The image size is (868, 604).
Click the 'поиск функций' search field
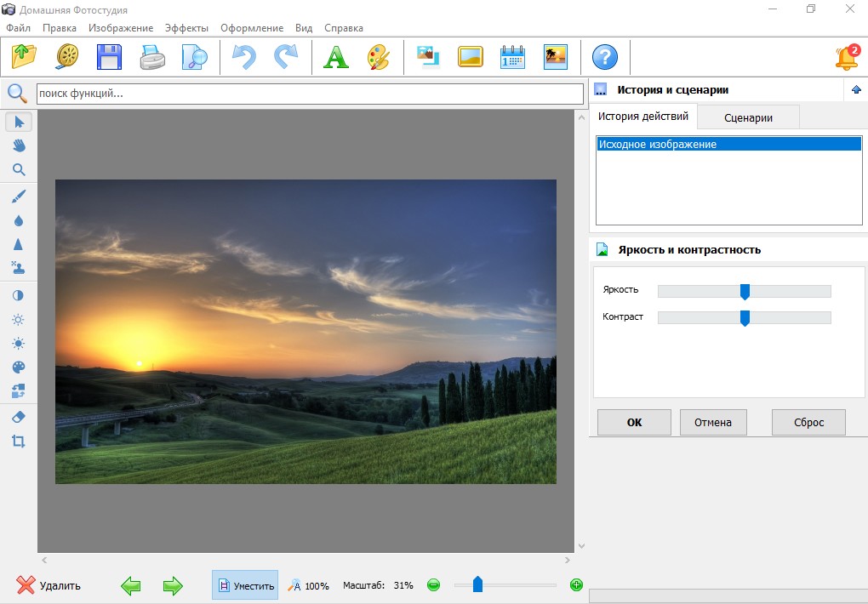[x=310, y=94]
